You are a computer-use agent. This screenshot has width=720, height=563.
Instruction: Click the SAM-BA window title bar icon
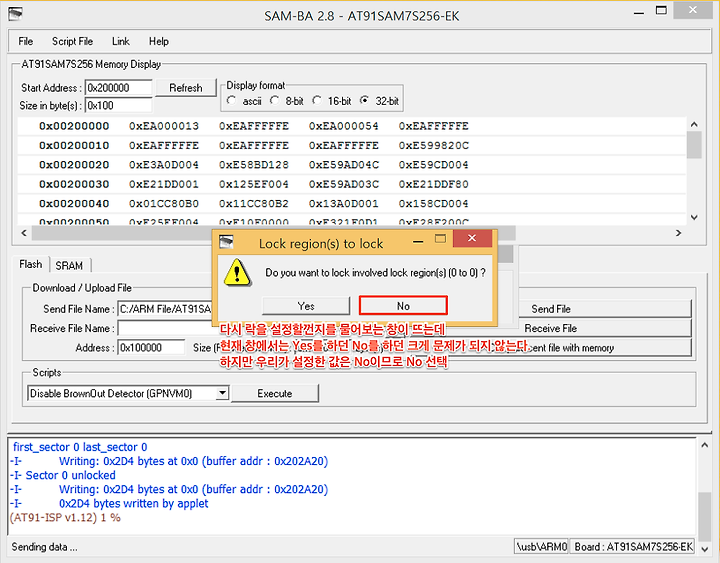[x=14, y=15]
